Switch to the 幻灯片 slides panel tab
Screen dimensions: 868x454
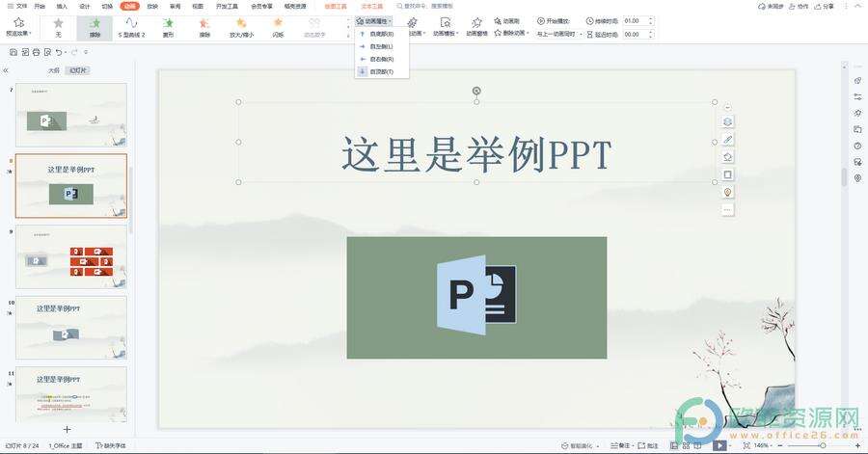click(78, 70)
